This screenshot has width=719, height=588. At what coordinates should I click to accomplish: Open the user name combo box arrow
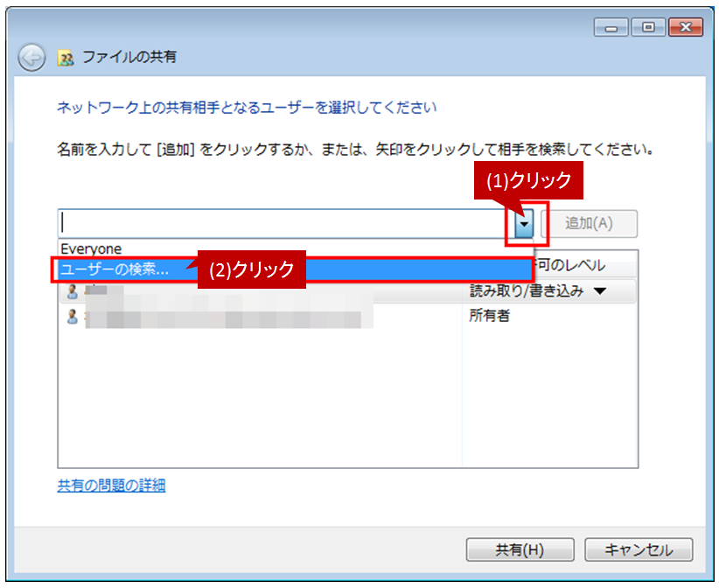[524, 224]
